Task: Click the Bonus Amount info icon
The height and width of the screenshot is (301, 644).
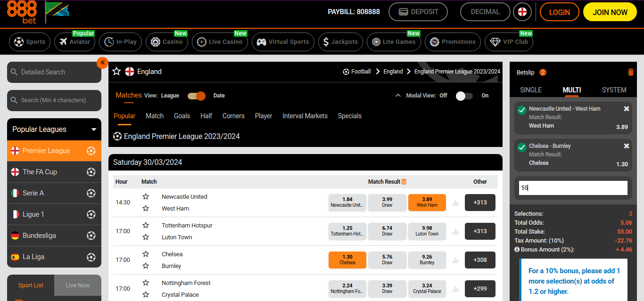Action: click(517, 249)
